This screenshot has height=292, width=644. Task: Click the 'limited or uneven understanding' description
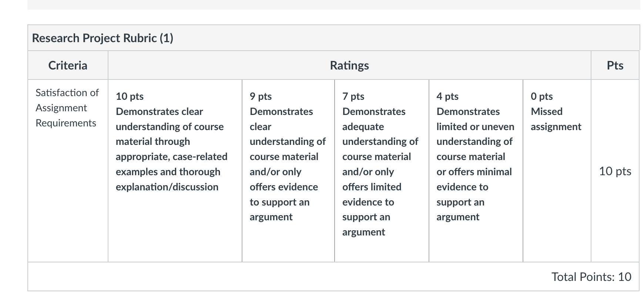pyautogui.click(x=475, y=164)
